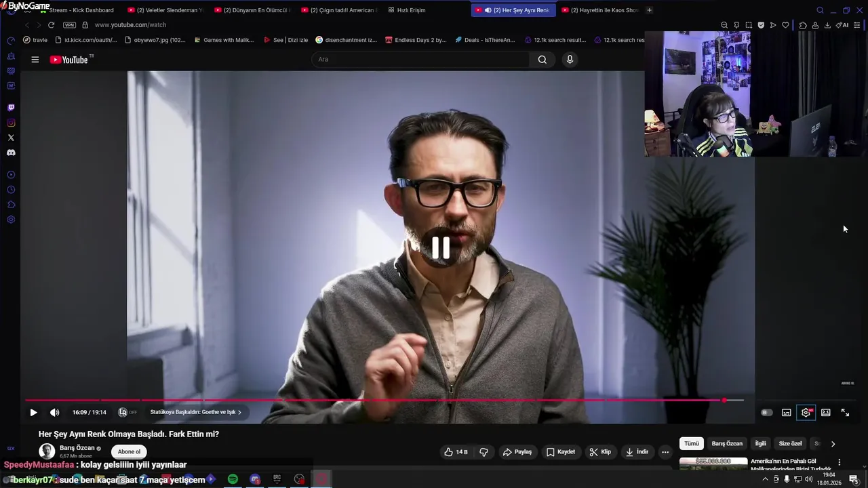This screenshot has width=868, height=488.
Task: Open more actions three-dot menu
Action: click(x=665, y=452)
